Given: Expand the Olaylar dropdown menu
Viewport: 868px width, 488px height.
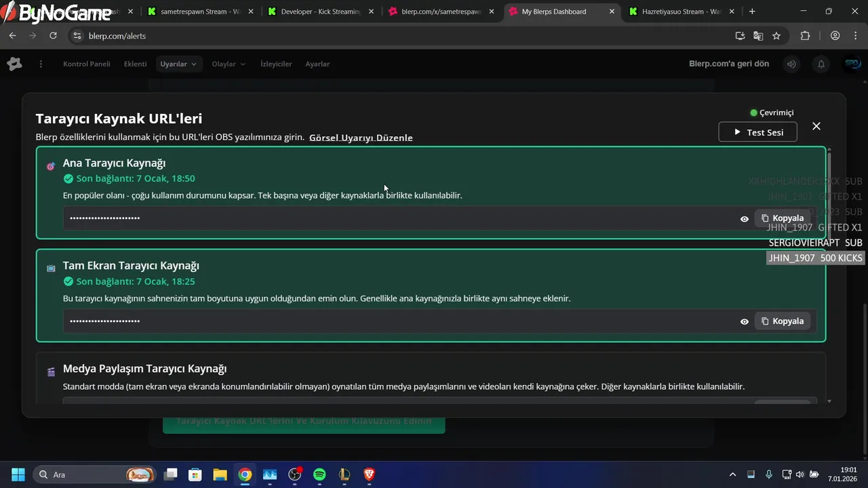Looking at the screenshot, I should tap(229, 64).
